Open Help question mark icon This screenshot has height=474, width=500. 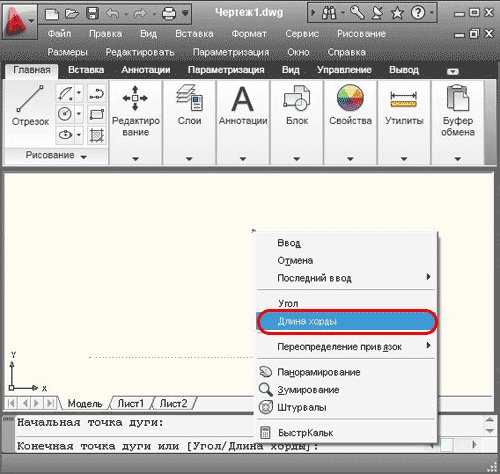(418, 13)
